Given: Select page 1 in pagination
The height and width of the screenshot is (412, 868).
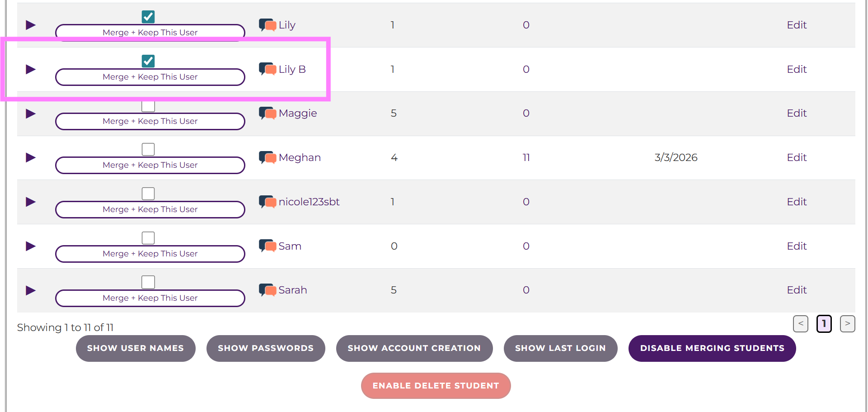Looking at the screenshot, I should tap(824, 324).
